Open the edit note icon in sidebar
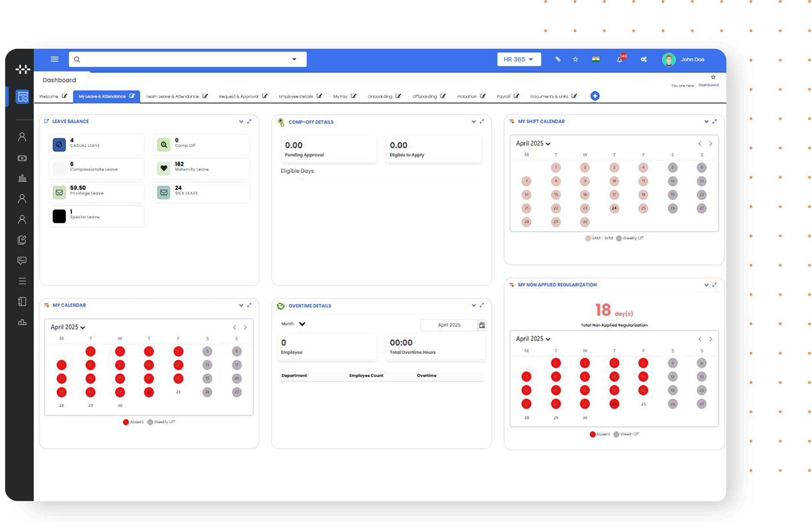Image resolution: width=812 pixels, height=532 pixels. click(22, 240)
